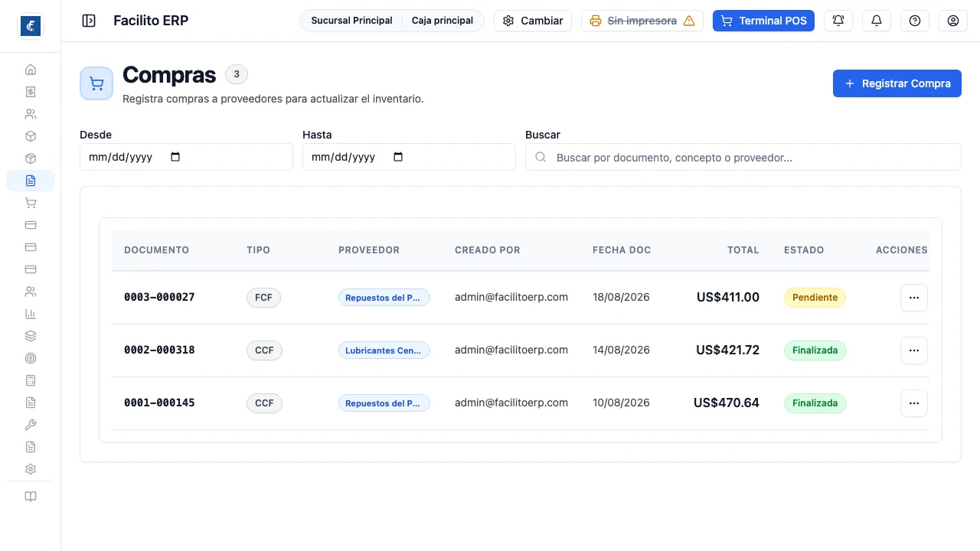Open actions menu for document 0001-000145

pos(914,403)
